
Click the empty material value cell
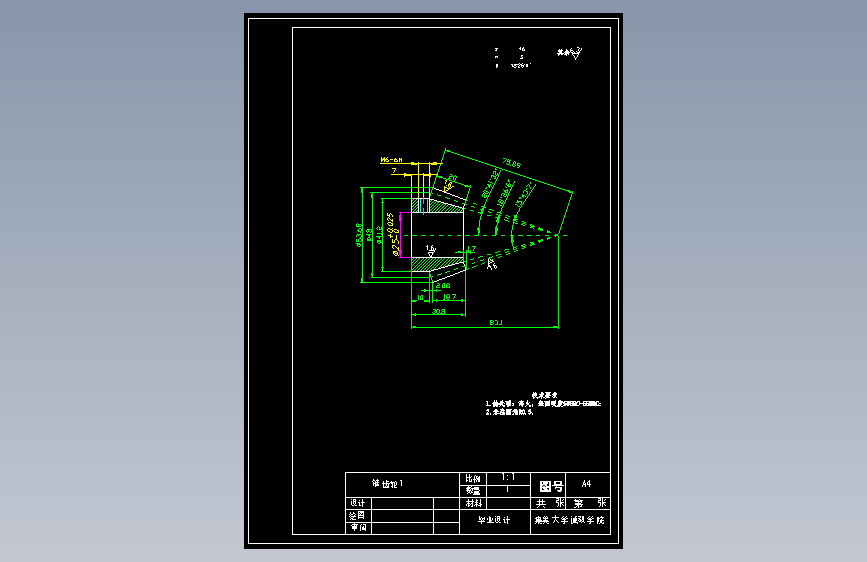click(509, 503)
